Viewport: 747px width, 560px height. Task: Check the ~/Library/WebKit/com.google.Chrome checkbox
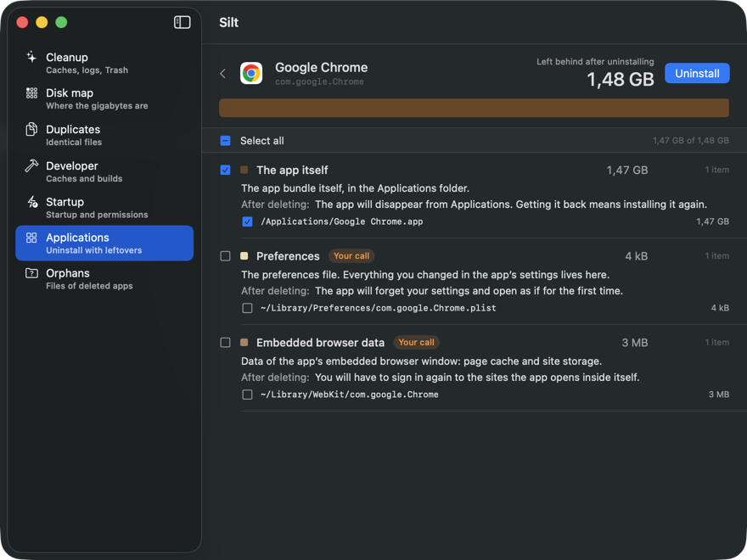(x=247, y=395)
